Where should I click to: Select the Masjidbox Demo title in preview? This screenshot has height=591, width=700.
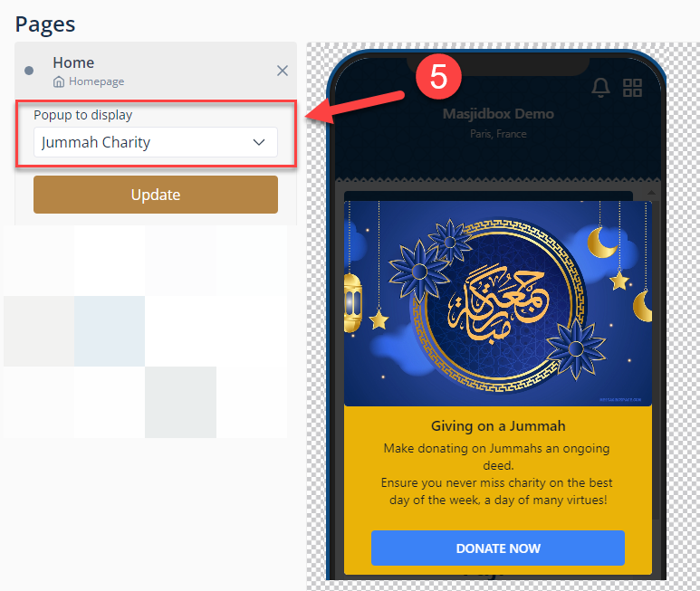coord(498,114)
